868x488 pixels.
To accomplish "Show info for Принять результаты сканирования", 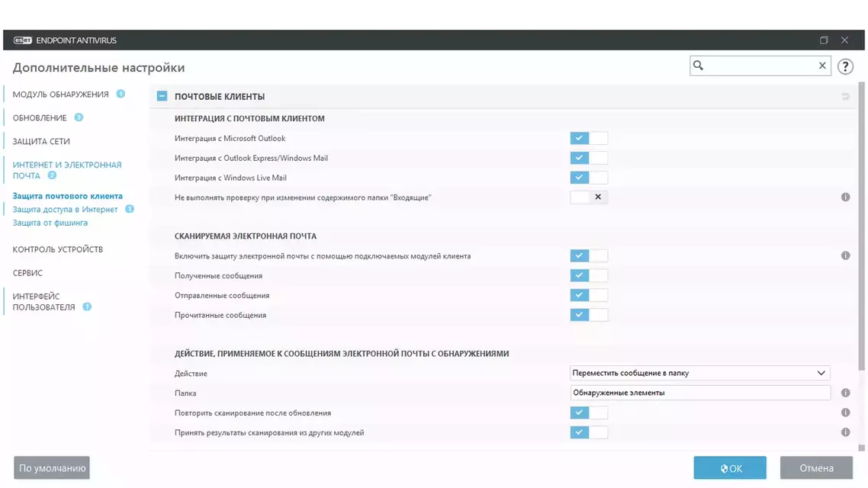I will pos(845,432).
